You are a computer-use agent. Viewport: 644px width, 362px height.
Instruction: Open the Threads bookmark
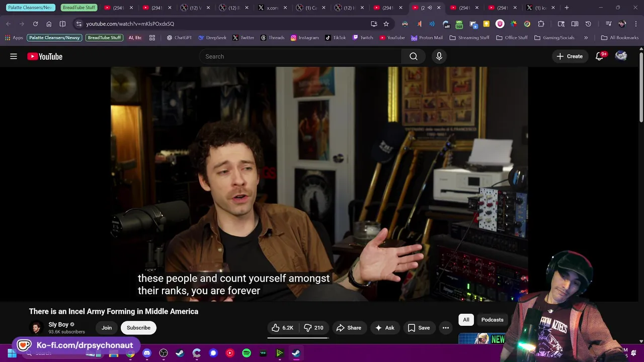(272, 38)
